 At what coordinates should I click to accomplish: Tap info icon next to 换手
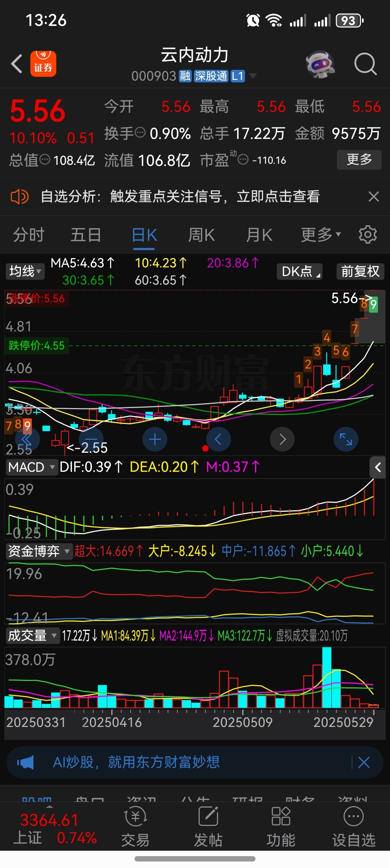[140, 132]
